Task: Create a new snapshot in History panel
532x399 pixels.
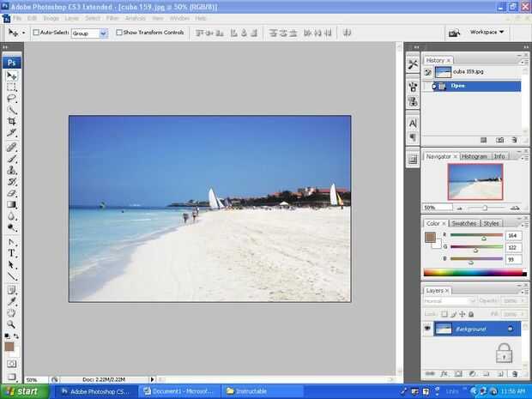Action: pos(499,140)
